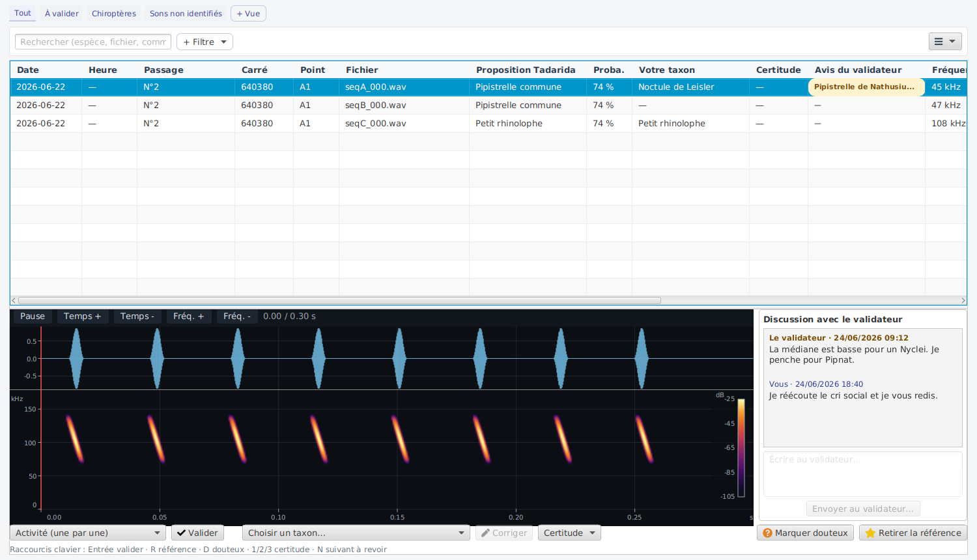Focus the Rechercher search field
The width and height of the screenshot is (977, 560).
pyautogui.click(x=93, y=42)
